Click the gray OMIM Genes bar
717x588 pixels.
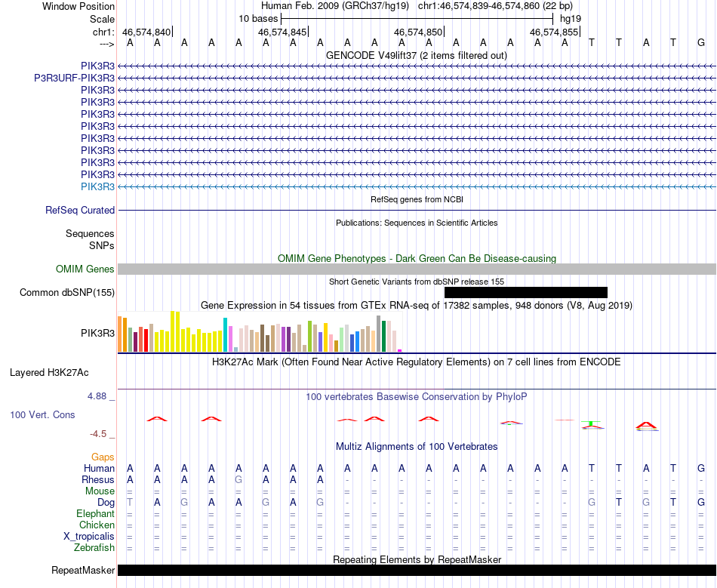click(x=417, y=269)
